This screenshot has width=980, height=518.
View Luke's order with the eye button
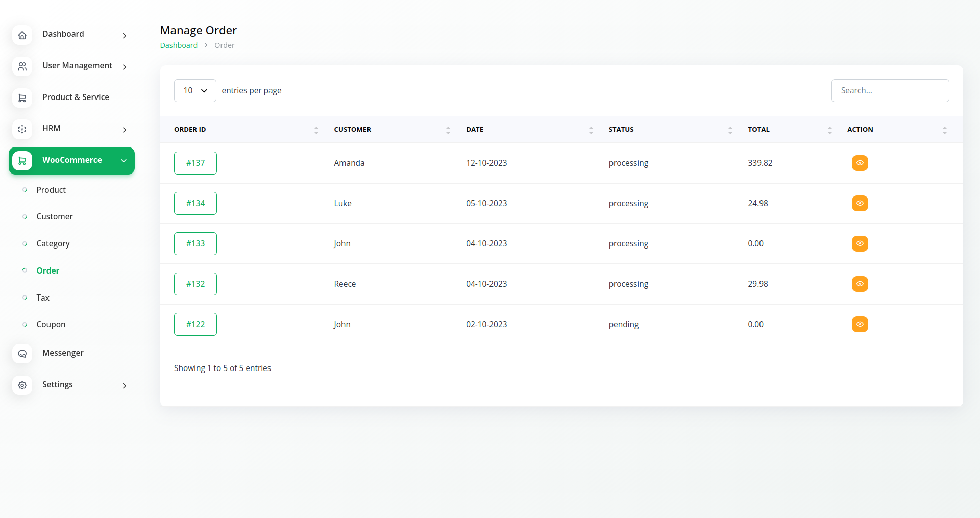click(x=860, y=203)
